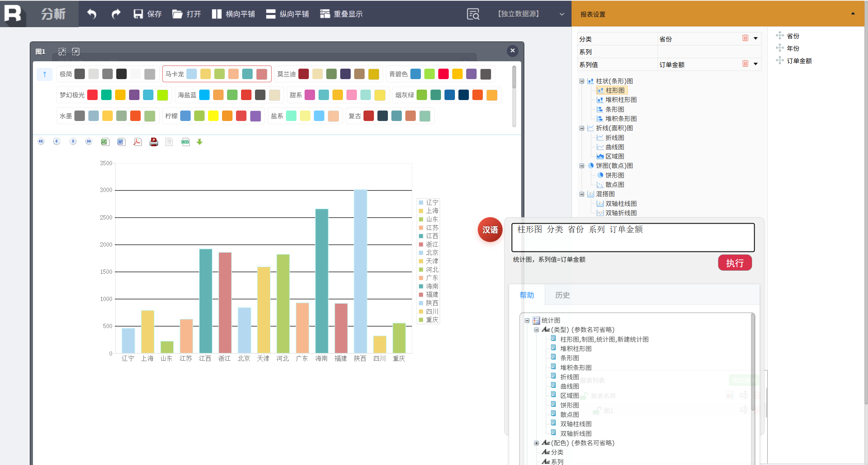Click the printer icon in chart toolbar
868x465 pixels.
coord(154,142)
